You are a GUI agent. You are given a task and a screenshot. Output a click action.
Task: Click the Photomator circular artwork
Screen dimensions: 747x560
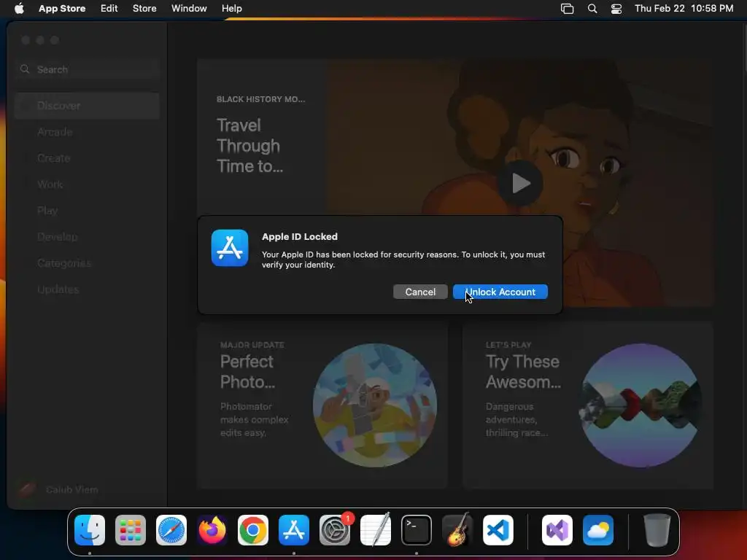(x=375, y=405)
